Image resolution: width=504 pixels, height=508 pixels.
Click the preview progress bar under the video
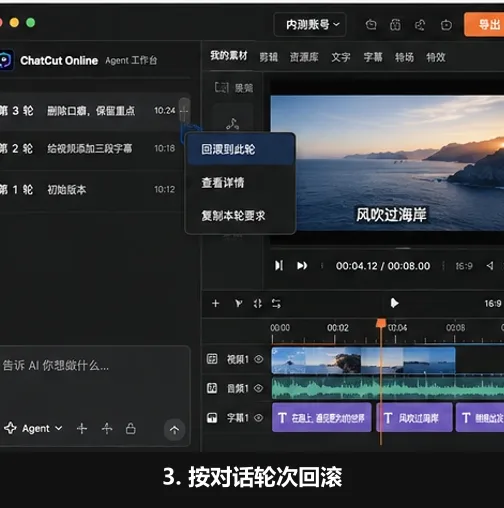(x=387, y=248)
